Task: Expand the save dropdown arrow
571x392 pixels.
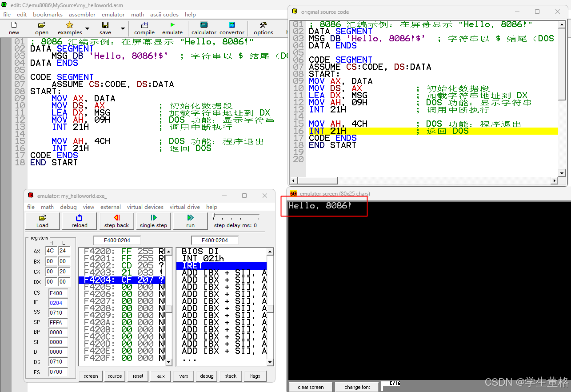Action: click(x=123, y=28)
